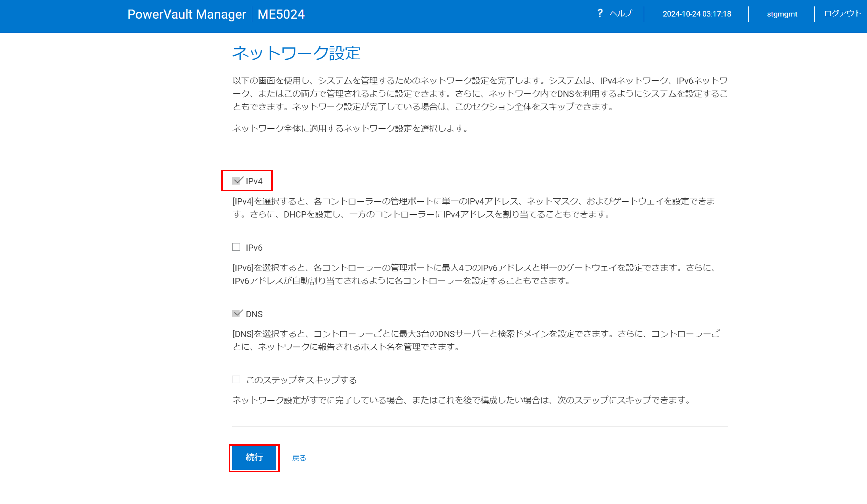Image resolution: width=867 pixels, height=504 pixels.
Task: Enable the IPv6 checkbox
Action: tap(236, 247)
